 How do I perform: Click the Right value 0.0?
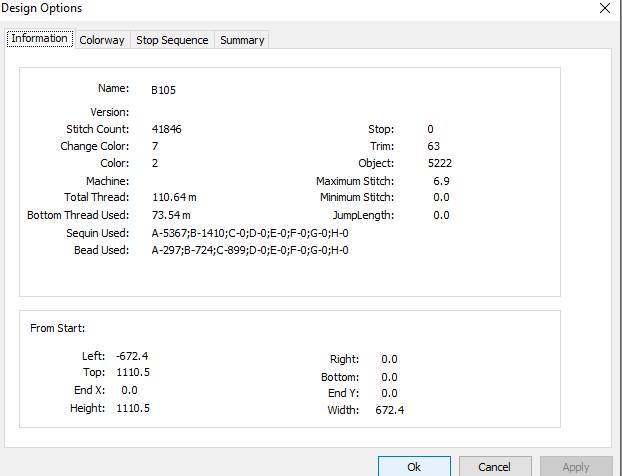click(x=389, y=359)
